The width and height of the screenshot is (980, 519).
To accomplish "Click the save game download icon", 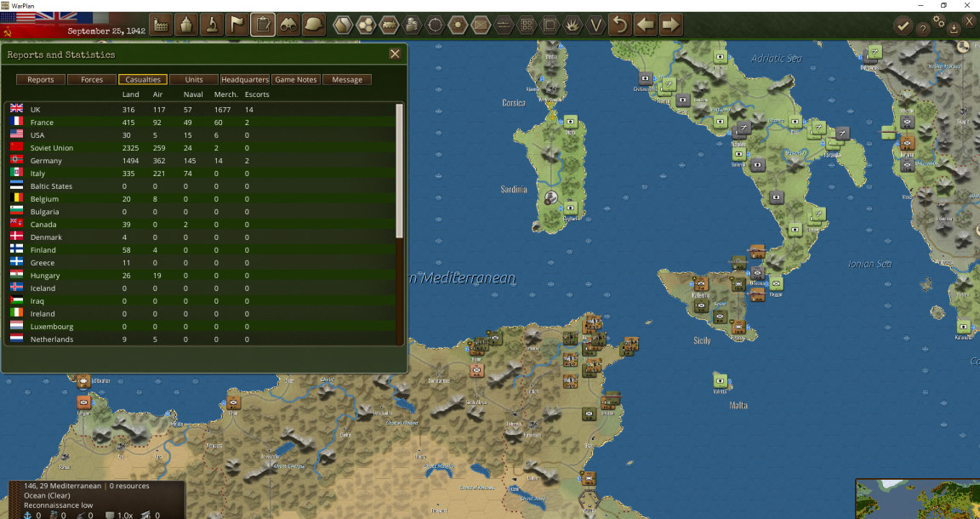I will (x=954, y=28).
